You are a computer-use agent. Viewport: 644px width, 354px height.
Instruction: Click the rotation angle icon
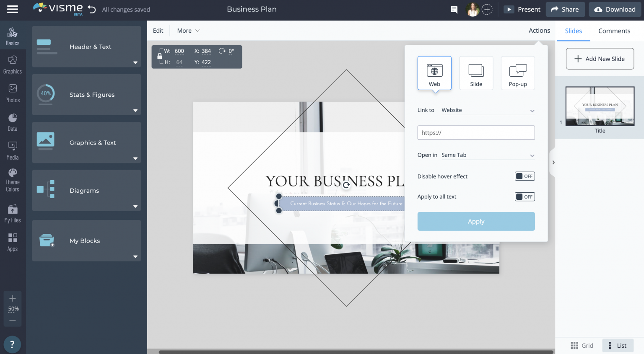pyautogui.click(x=222, y=51)
